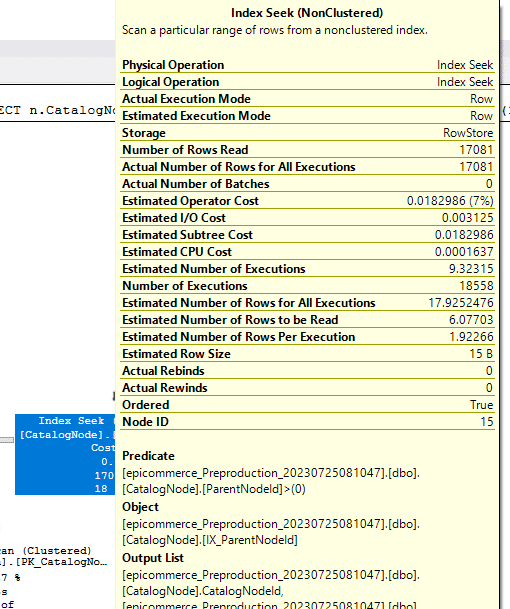This screenshot has width=510, height=609.
Task: Click Estimated Number of Executions value 9.32315
Action: pyautogui.click(x=471, y=269)
